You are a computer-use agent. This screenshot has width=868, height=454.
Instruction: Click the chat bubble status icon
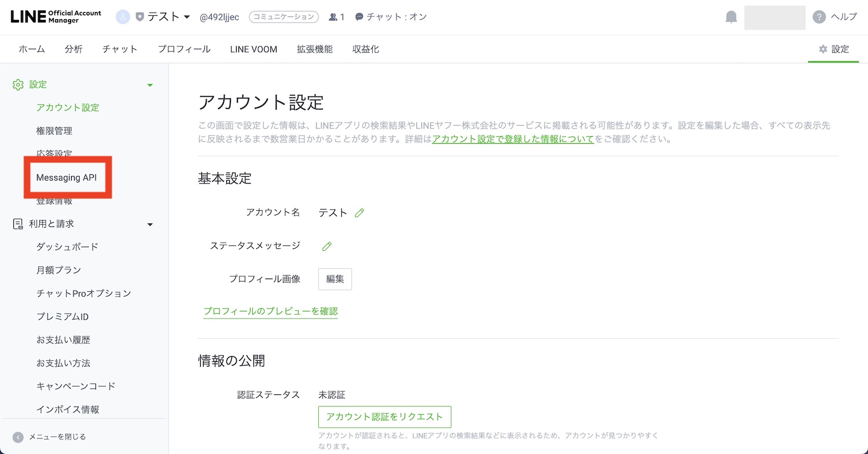359,17
